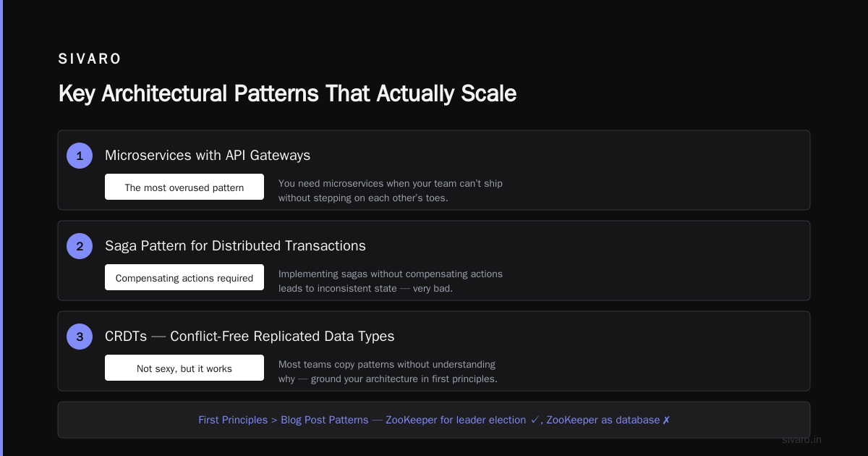Click the number 1 circle badge
868x456 pixels.
coord(80,156)
